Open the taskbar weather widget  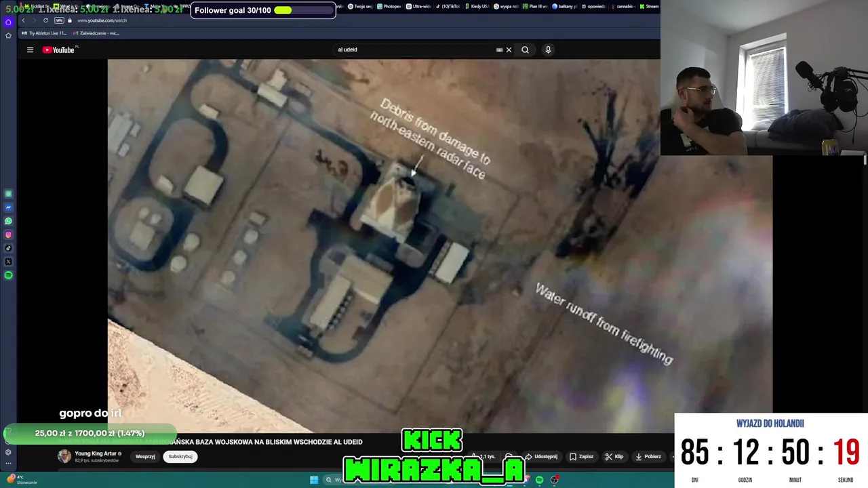tap(22, 480)
